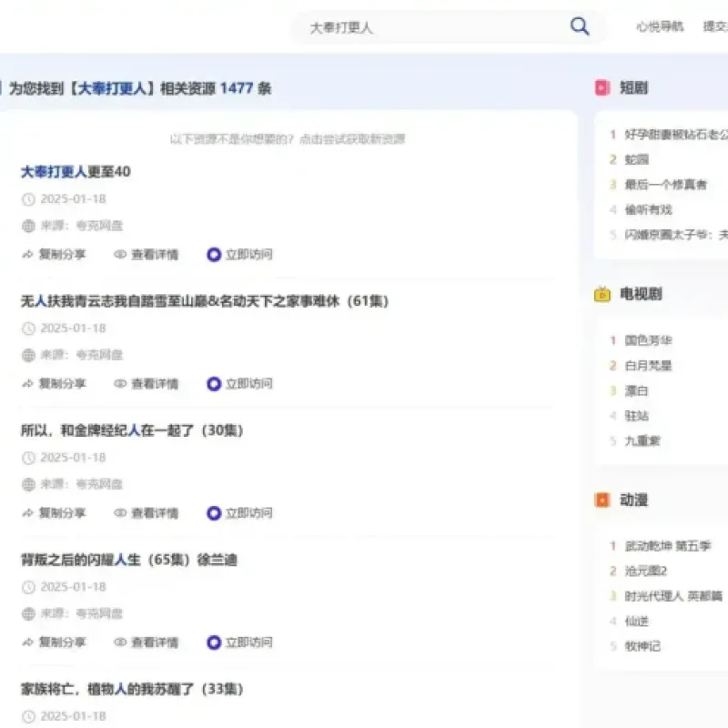
Task: Click share arrow icon in 61集 result
Action: [x=28, y=383]
